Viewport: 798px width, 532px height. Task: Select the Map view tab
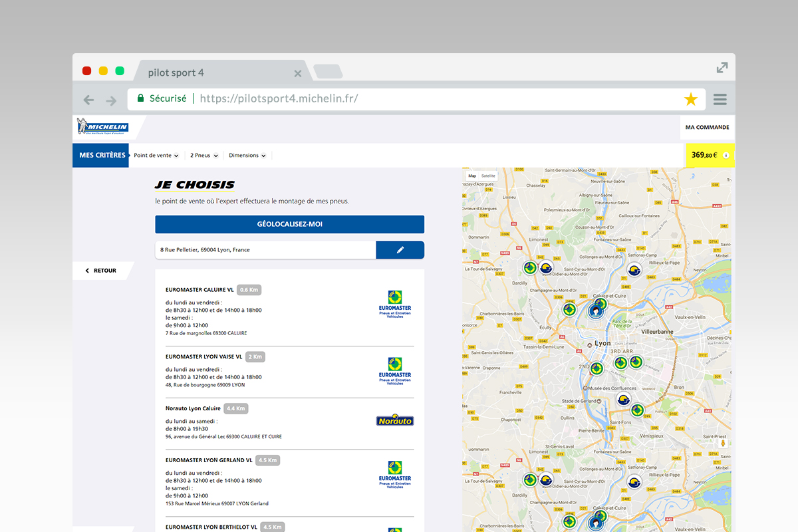[x=472, y=176]
